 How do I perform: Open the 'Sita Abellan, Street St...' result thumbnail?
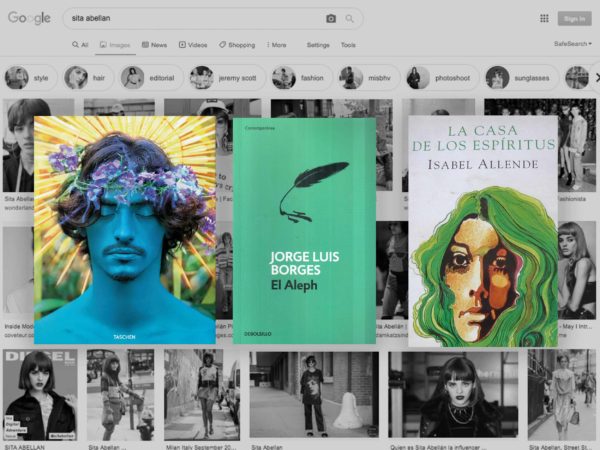[561, 395]
